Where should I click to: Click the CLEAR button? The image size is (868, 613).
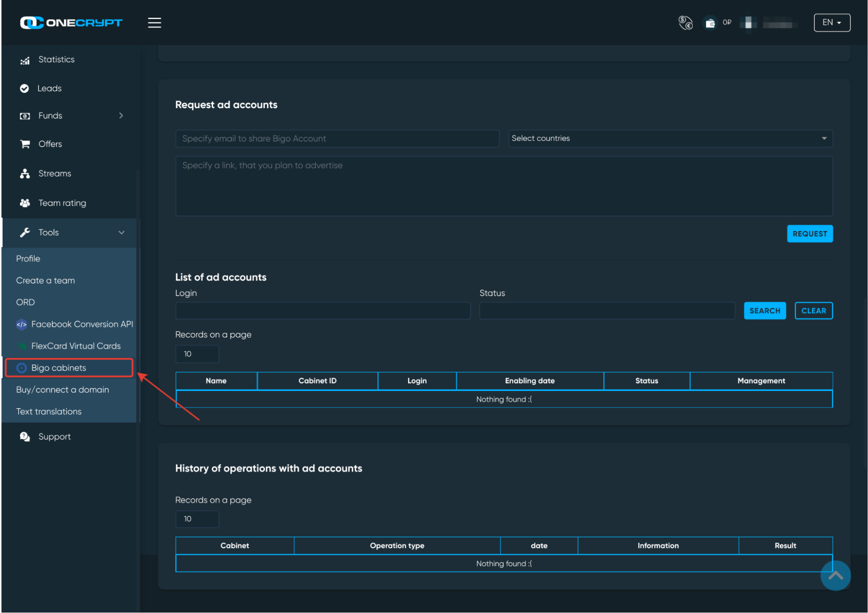(814, 311)
